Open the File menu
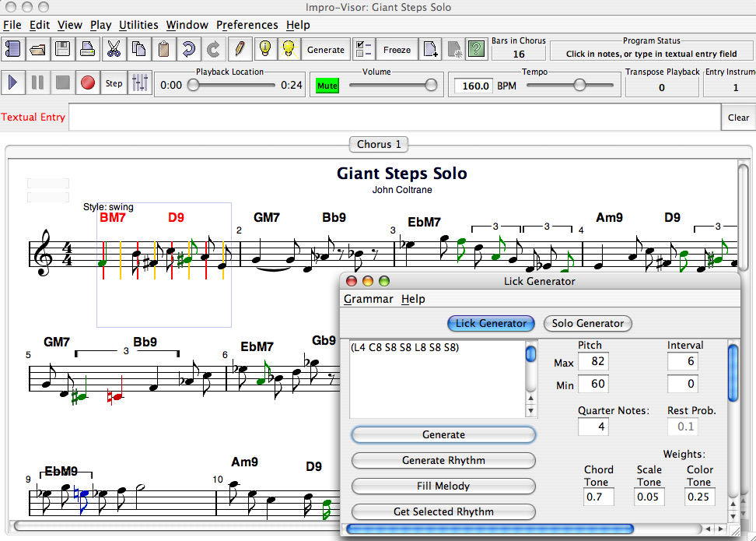The width and height of the screenshot is (756, 541). pos(12,25)
